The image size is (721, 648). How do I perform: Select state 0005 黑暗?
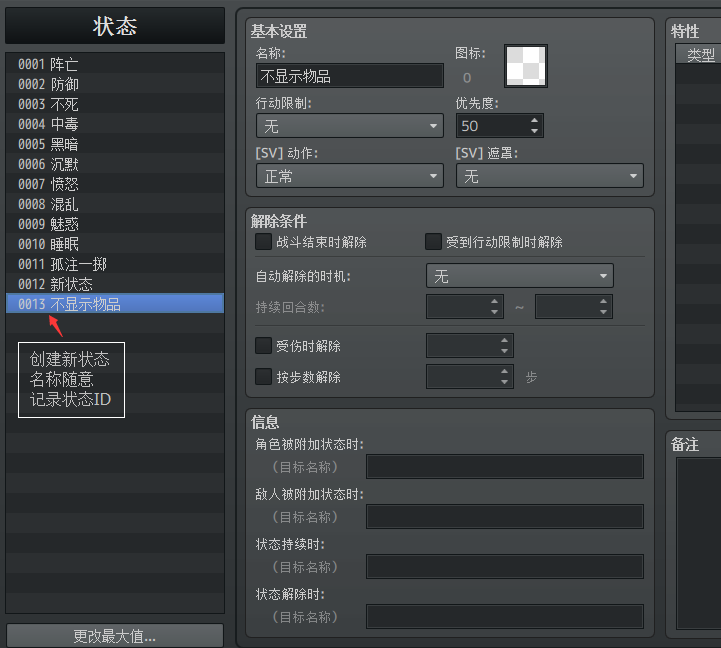point(115,144)
